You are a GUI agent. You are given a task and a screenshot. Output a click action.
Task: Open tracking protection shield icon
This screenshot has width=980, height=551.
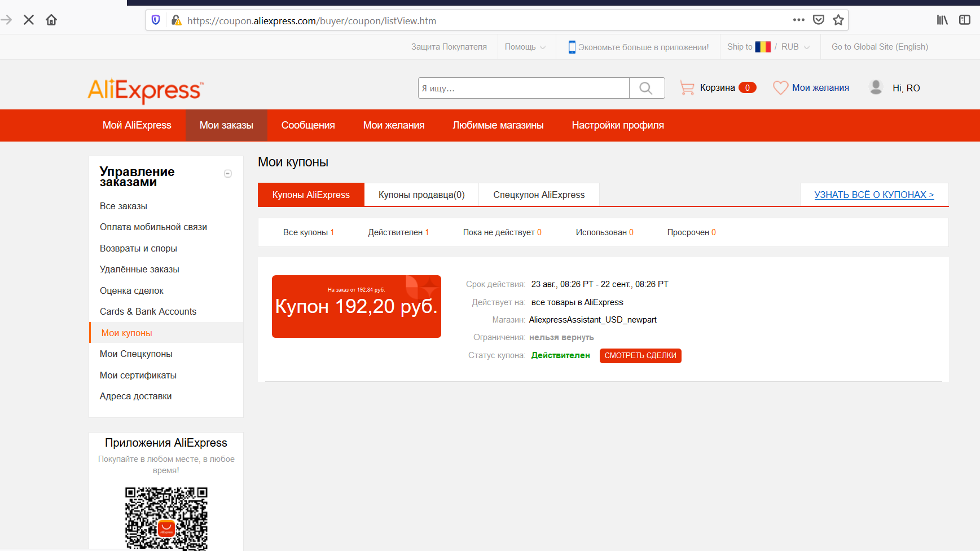(156, 20)
